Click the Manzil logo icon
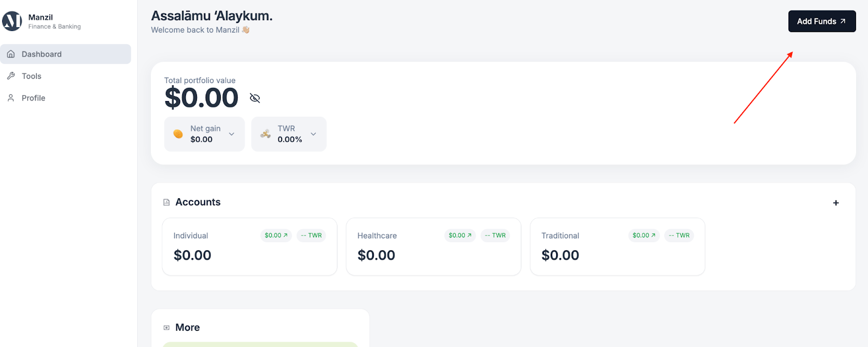Viewport: 868px width, 347px height. click(x=12, y=21)
